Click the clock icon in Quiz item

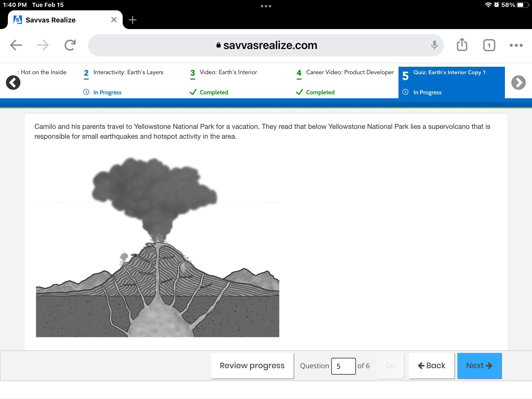[405, 92]
